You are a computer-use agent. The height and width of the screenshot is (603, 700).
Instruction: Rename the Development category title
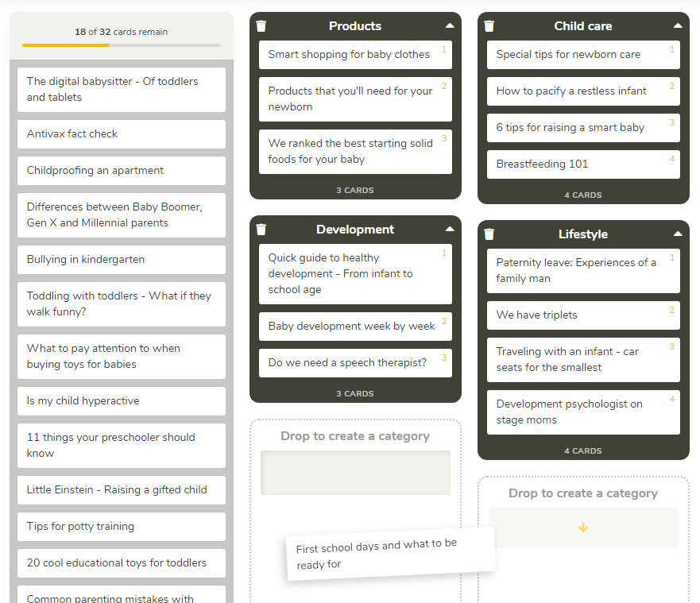pyautogui.click(x=355, y=230)
